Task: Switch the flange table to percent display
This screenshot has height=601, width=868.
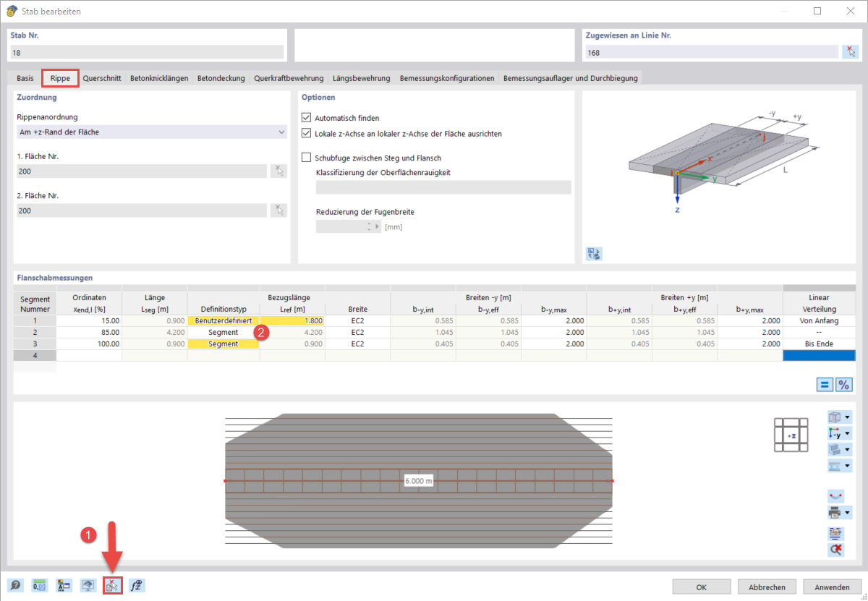Action: coord(843,384)
